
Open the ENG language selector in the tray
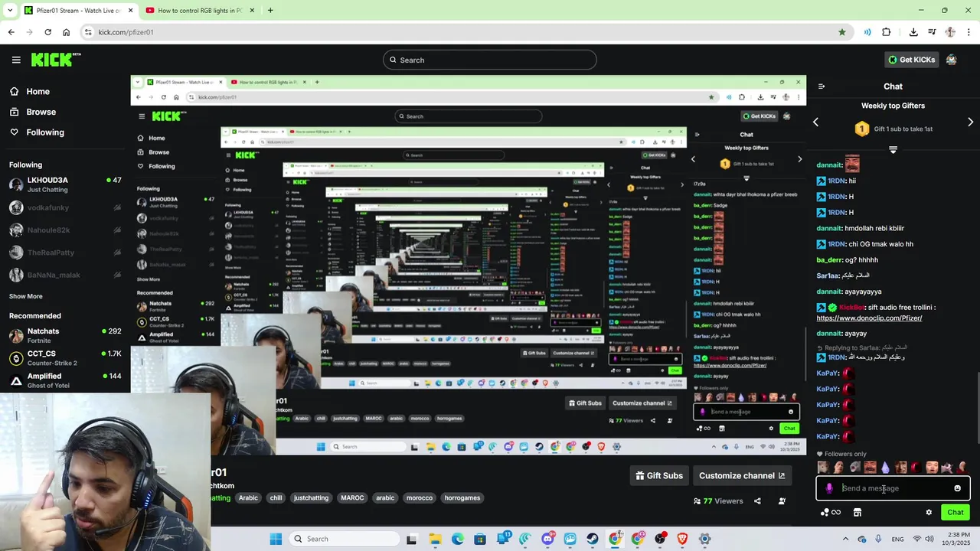(x=898, y=539)
